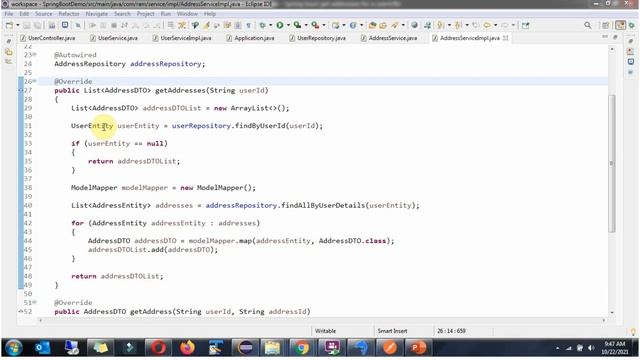Click the tip lightbulb in status bar
Viewport: 640px width, 360px height.
click(633, 332)
